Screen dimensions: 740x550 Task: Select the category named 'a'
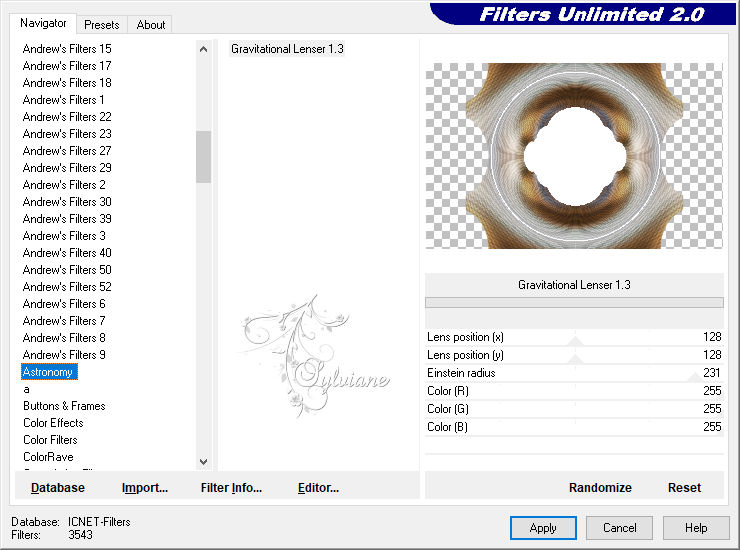pyautogui.click(x=26, y=389)
